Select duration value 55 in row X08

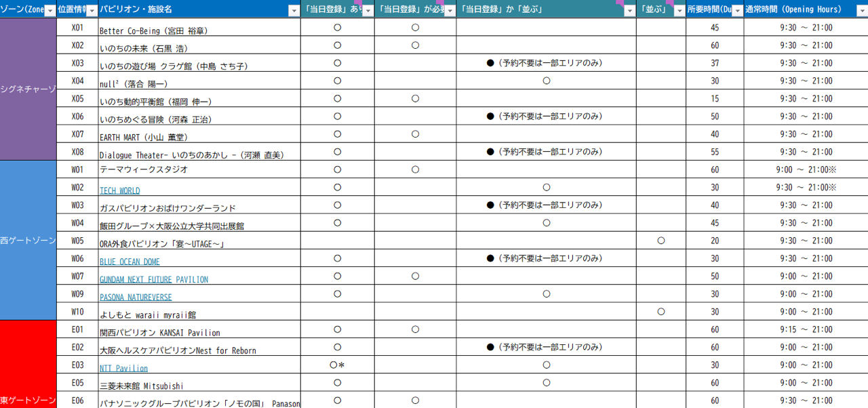(x=715, y=152)
